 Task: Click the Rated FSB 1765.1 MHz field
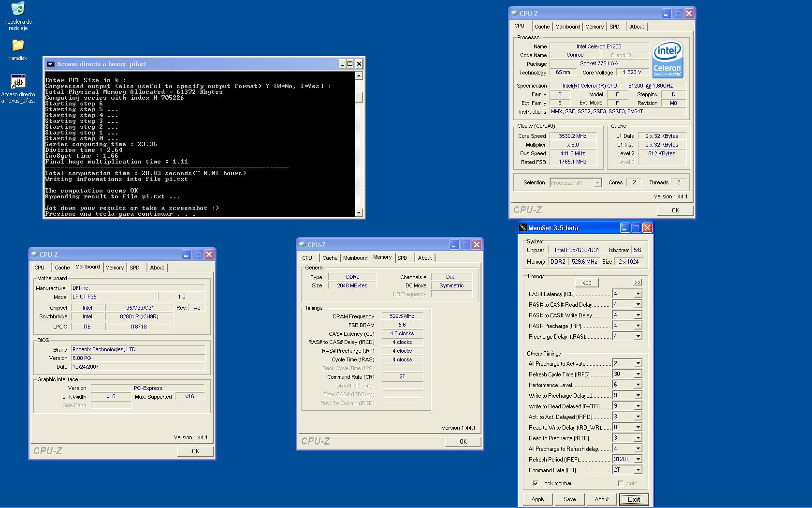(x=572, y=162)
